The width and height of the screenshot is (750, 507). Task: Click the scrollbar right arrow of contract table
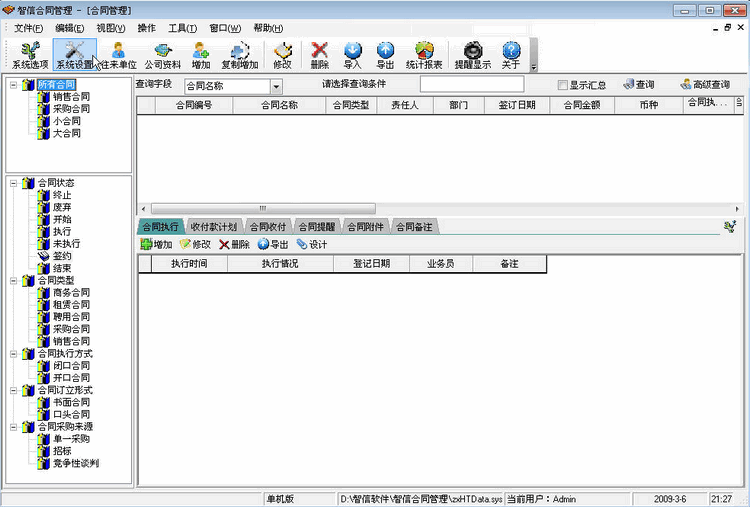(737, 209)
